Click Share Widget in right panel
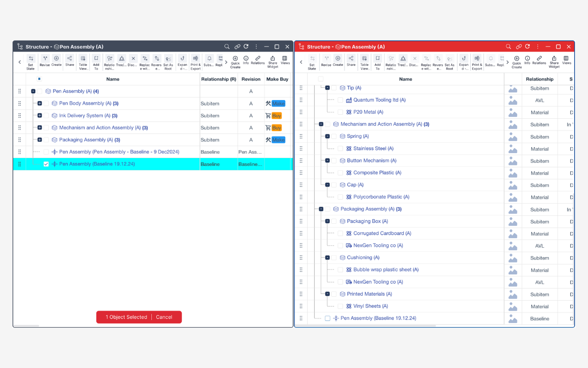Viewport: 588px width, 368px height. pyautogui.click(x=554, y=61)
